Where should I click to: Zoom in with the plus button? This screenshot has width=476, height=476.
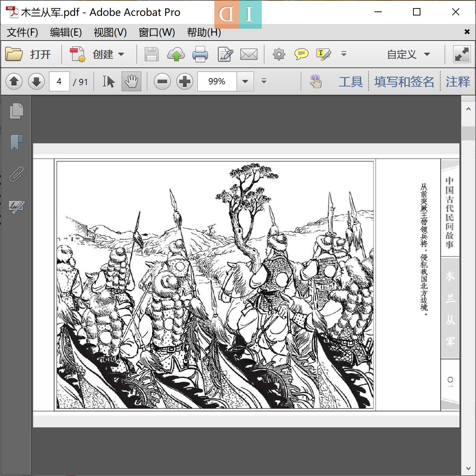(x=185, y=81)
